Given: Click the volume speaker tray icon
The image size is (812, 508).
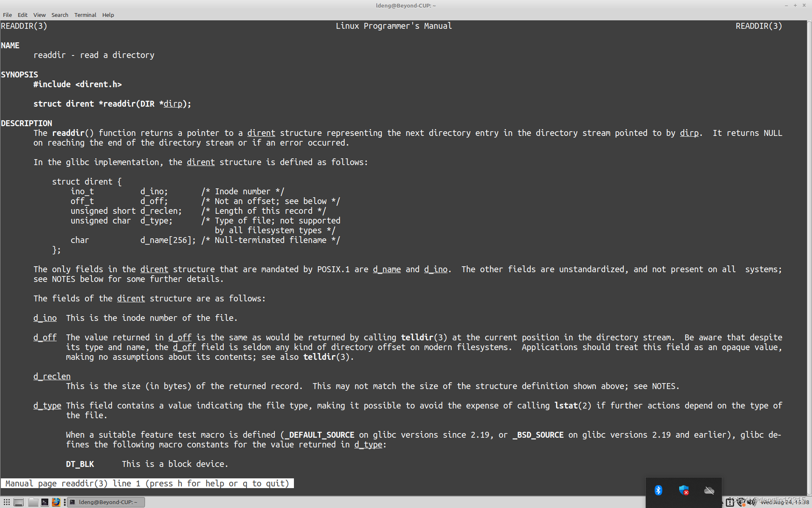Looking at the screenshot, I should click(751, 502).
